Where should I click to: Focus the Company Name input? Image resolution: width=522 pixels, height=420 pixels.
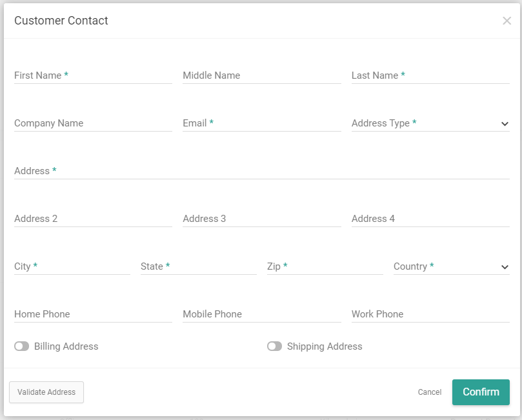(x=92, y=123)
